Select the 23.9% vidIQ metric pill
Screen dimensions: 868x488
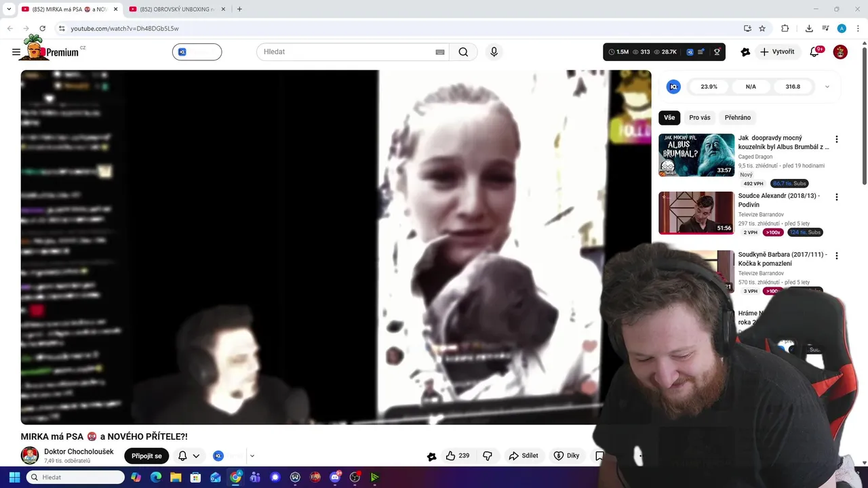pyautogui.click(x=709, y=87)
